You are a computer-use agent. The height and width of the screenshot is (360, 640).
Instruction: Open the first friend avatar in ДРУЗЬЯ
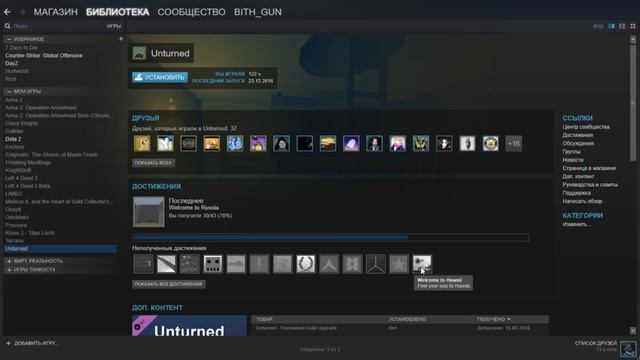142,144
